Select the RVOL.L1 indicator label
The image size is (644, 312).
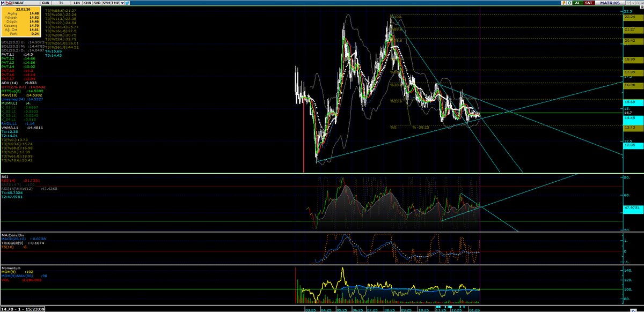[x=9, y=123]
